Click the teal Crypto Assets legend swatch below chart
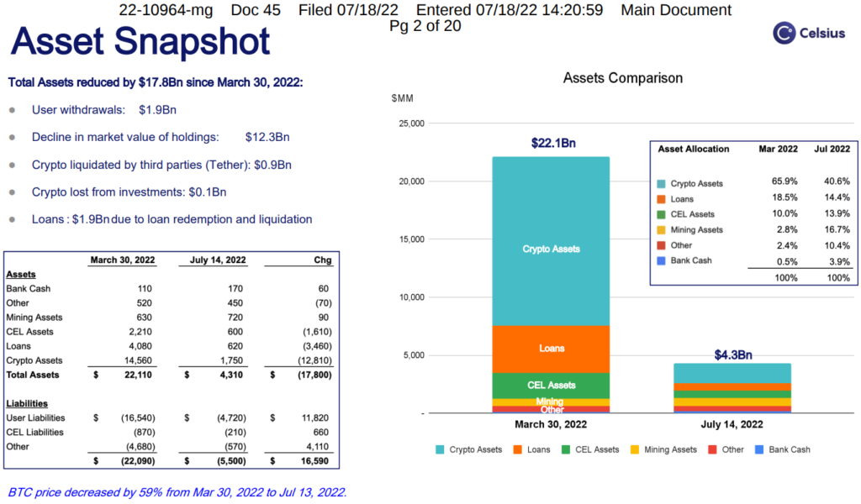The width and height of the screenshot is (861, 504). [440, 449]
